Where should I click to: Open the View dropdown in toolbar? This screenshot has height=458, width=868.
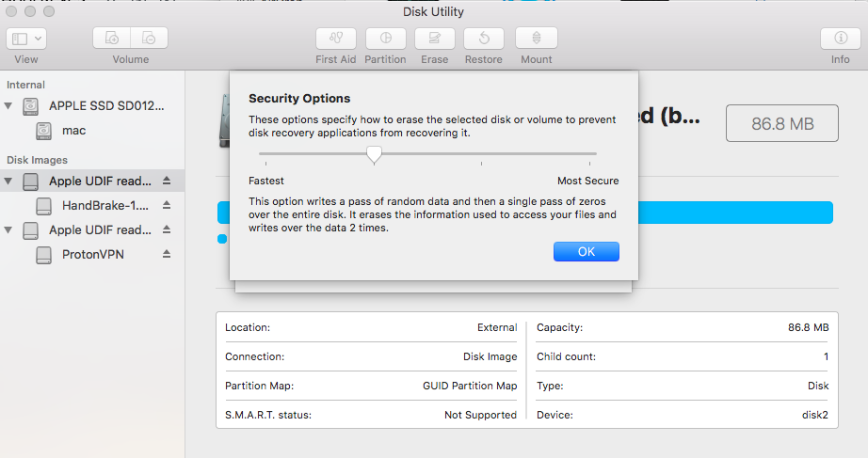(26, 39)
